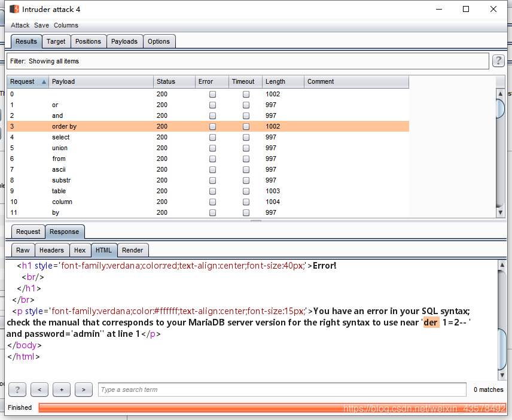Click the search term input field
Screen dimensions: 512x420
click(282, 389)
